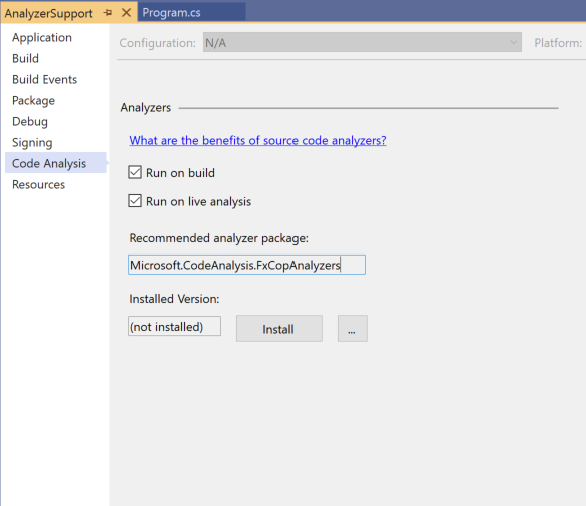The width and height of the screenshot is (586, 506).
Task: Open the Application settings page
Action: pos(42,37)
